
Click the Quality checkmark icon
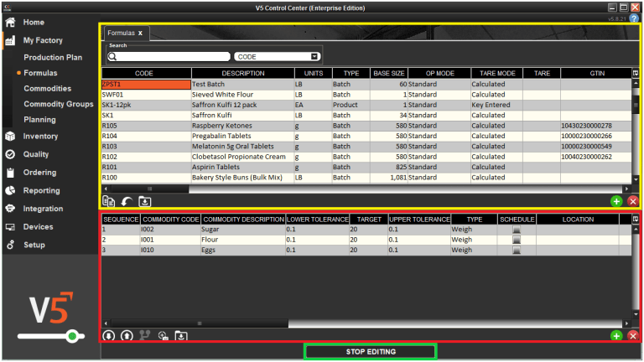(x=10, y=154)
